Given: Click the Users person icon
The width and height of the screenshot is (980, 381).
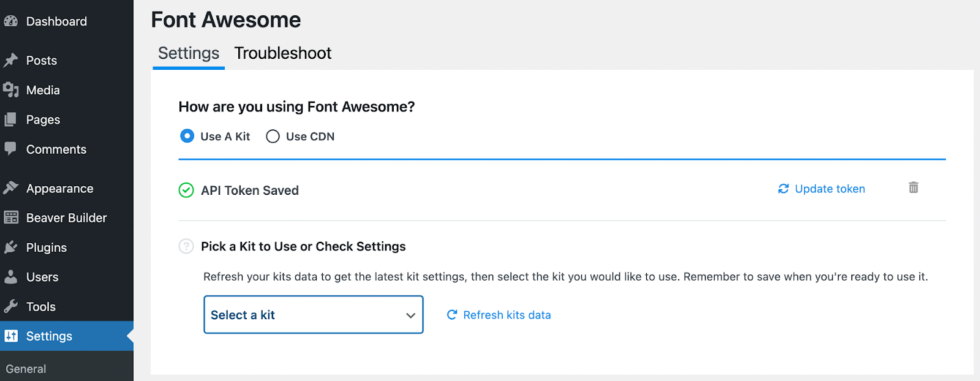Looking at the screenshot, I should coord(10,277).
